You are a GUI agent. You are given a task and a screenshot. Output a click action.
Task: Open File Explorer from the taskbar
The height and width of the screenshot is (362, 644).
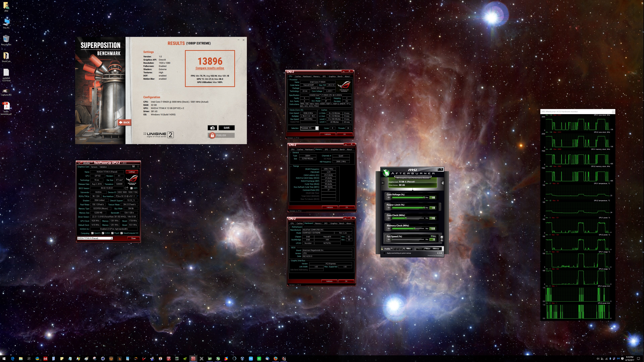tap(21, 359)
